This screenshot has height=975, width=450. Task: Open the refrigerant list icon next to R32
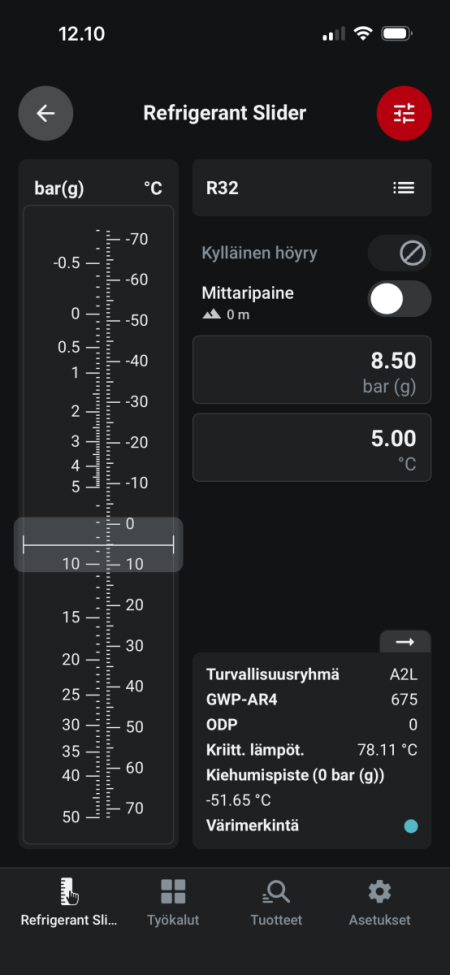[404, 188]
